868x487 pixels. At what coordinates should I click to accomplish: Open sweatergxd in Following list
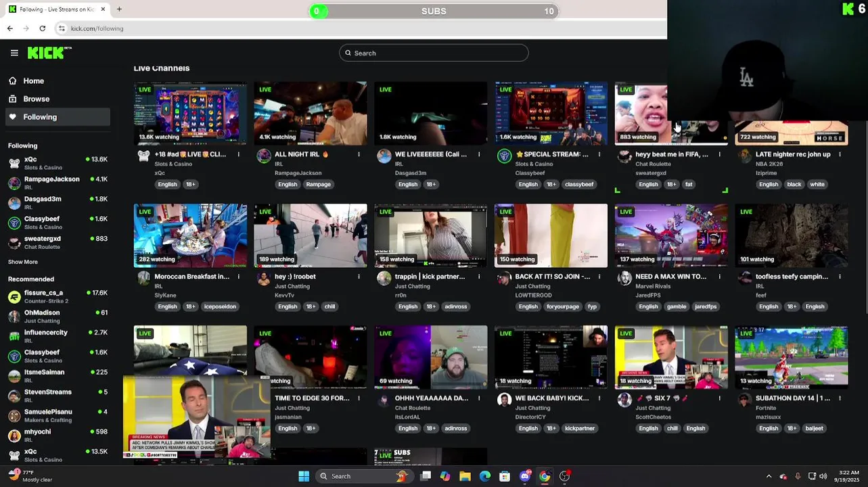click(x=58, y=242)
